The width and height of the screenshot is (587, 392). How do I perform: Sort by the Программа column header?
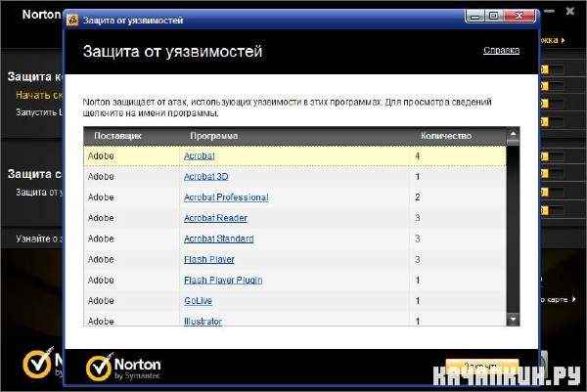(213, 136)
